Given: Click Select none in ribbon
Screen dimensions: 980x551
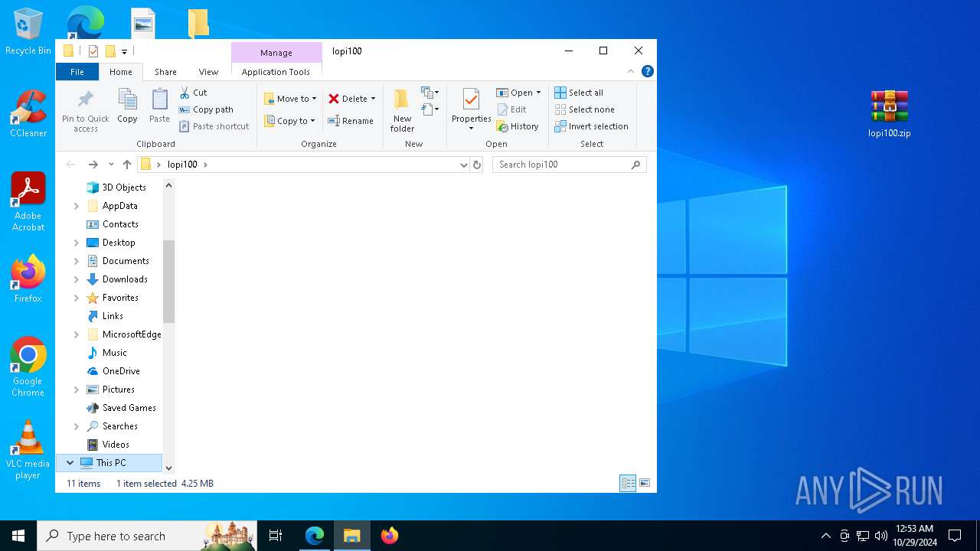Looking at the screenshot, I should (584, 109).
